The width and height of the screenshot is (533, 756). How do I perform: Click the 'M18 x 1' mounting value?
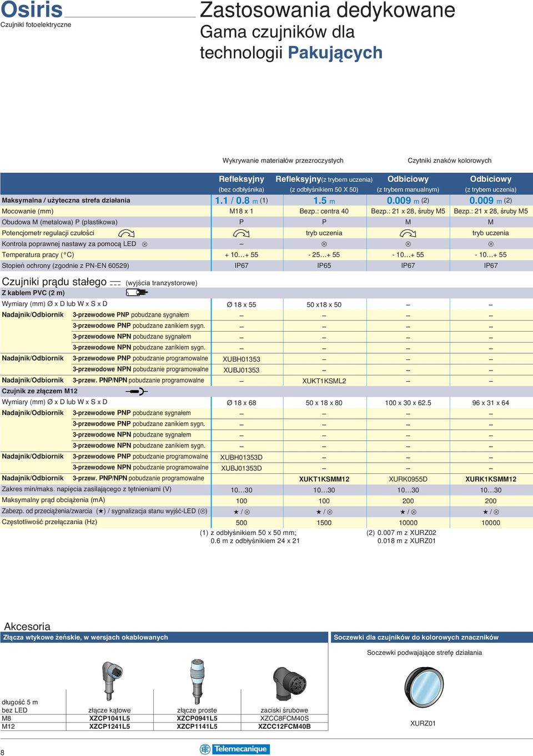pos(242,211)
